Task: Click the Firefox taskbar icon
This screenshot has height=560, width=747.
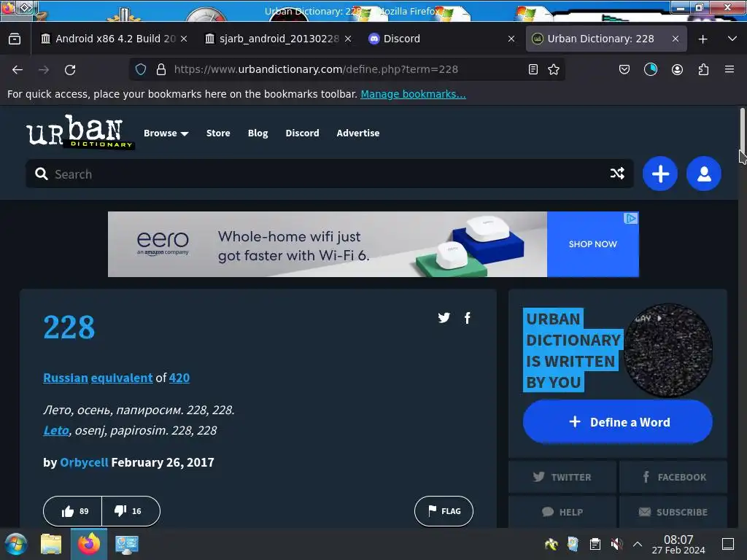Action: click(x=88, y=544)
